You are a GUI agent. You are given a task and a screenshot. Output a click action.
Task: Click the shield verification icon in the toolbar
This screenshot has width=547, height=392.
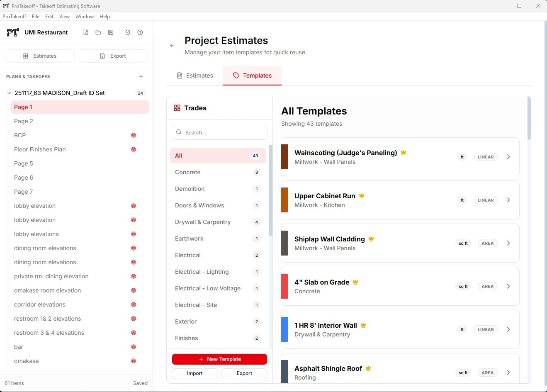click(128, 32)
